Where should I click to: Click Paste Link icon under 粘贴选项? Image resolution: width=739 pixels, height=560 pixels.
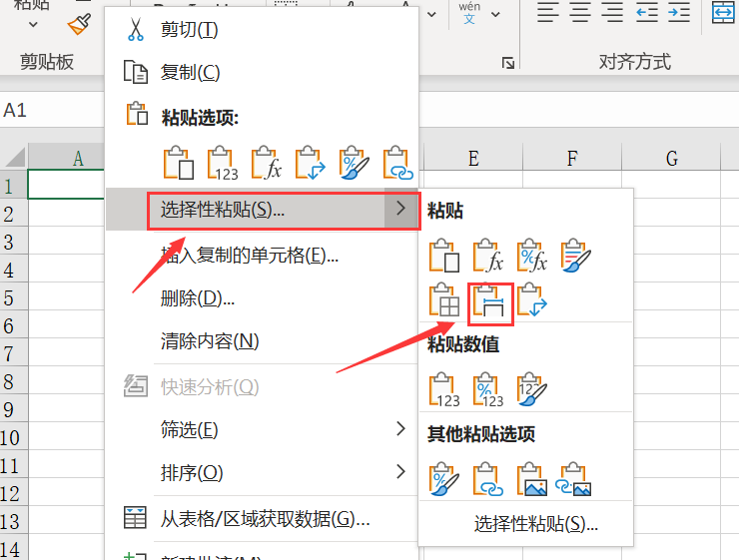398,163
